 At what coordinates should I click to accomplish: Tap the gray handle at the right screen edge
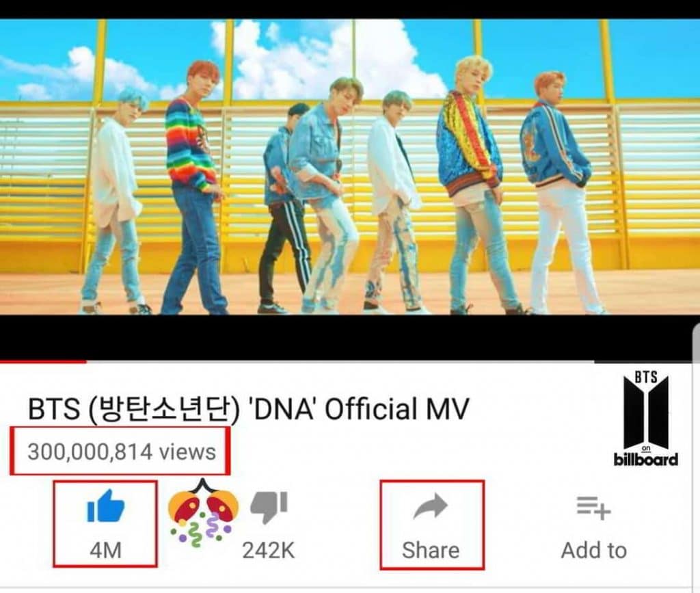tap(696, 344)
